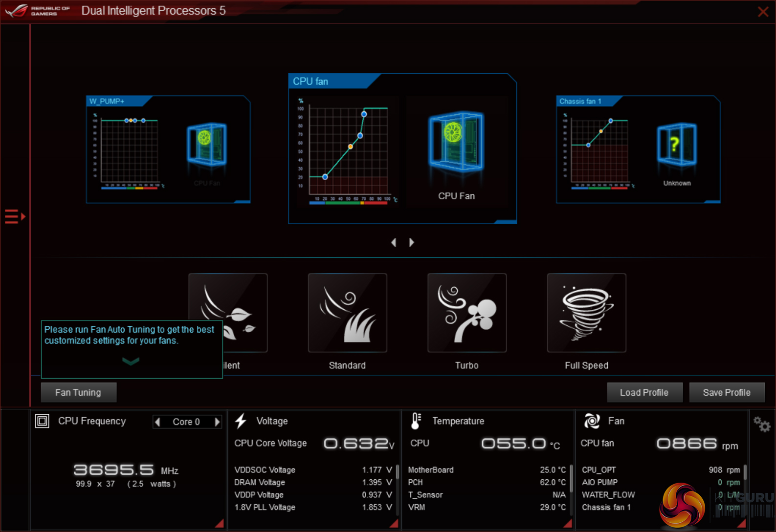Click the orange point on CPU fan curve
Viewport: 776px width, 532px height.
point(350,147)
